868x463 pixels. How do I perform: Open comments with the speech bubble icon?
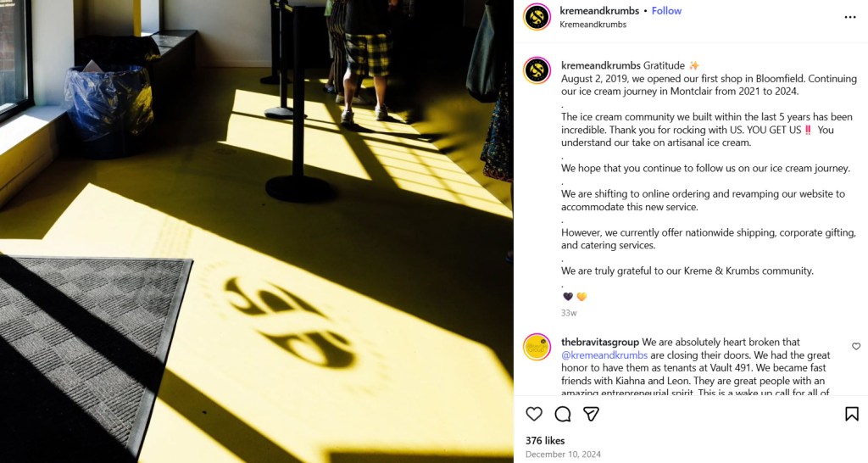click(563, 414)
